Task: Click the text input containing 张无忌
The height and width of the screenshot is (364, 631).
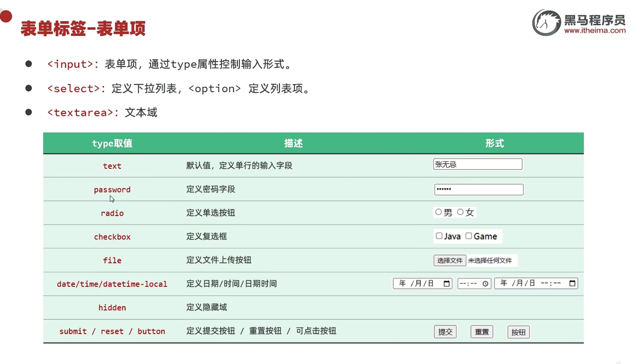Action: (477, 164)
